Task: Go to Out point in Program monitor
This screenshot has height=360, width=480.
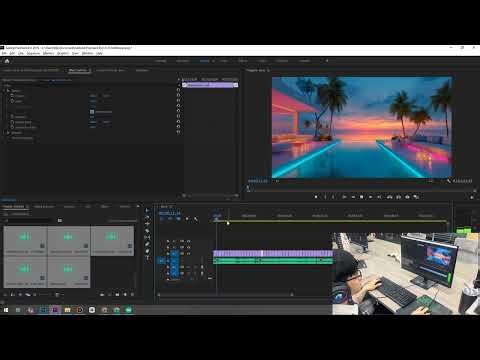Action: pos(379,197)
